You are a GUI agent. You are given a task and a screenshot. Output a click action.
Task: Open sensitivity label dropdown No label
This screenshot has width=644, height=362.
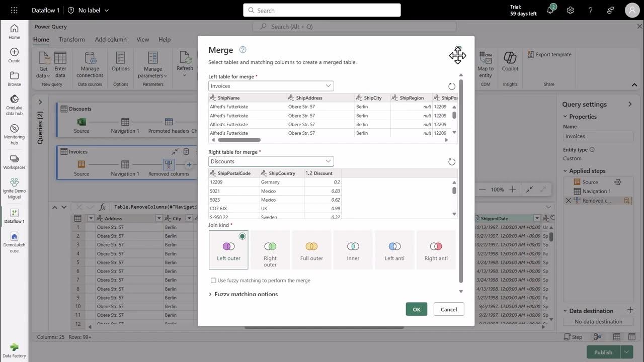pyautogui.click(x=89, y=10)
